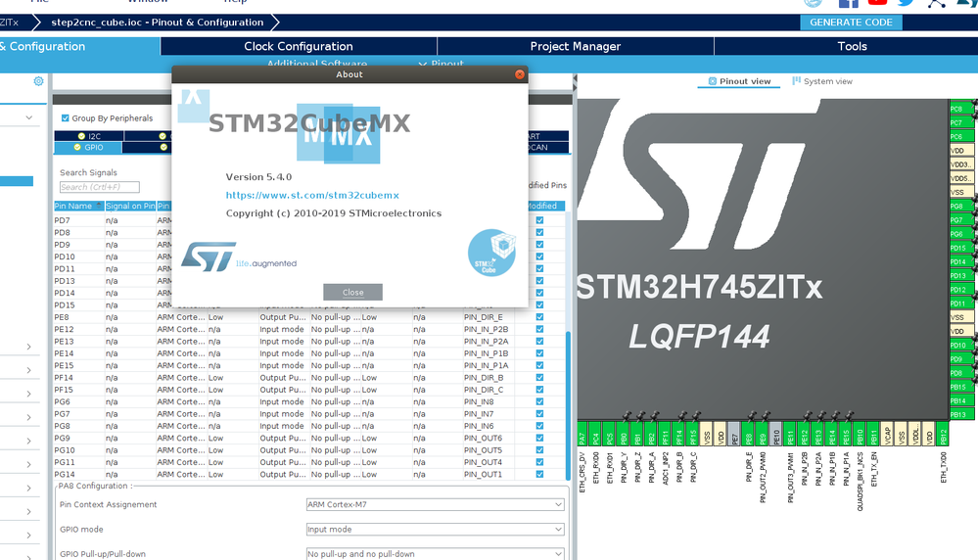Click the STM32Cube round logo in About
The image size is (978, 560).
[492, 253]
